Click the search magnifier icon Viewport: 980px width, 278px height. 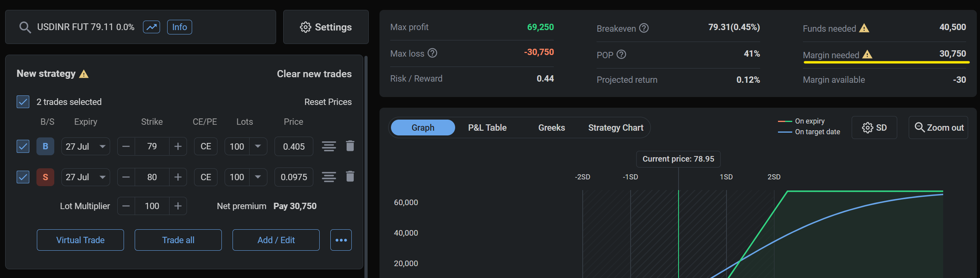(25, 27)
